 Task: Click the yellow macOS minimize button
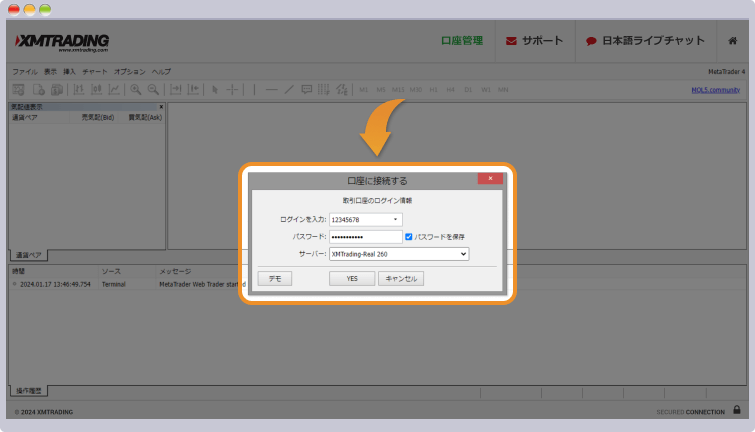click(x=29, y=10)
